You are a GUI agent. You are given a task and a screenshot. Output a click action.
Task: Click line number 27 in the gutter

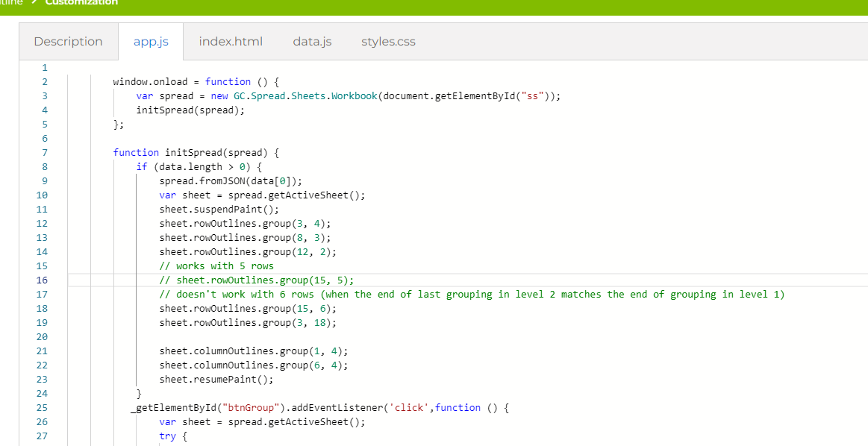coord(42,436)
